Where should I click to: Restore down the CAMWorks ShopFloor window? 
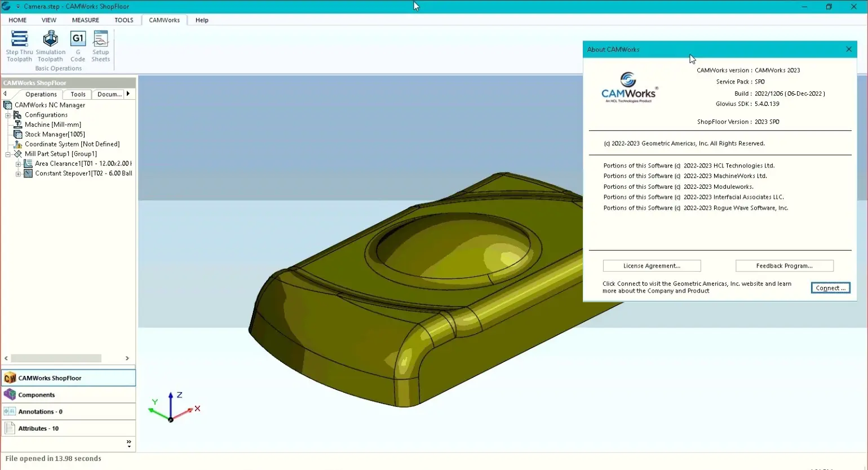[x=829, y=7]
